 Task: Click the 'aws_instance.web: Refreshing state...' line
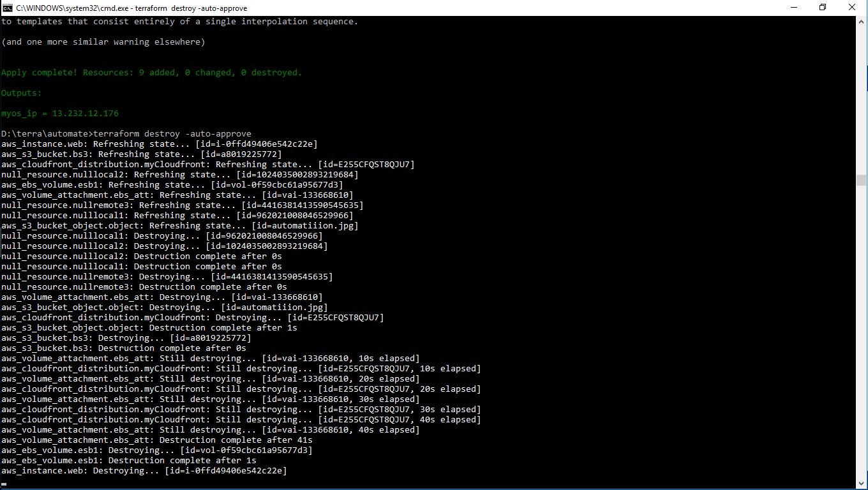pyautogui.click(x=160, y=144)
